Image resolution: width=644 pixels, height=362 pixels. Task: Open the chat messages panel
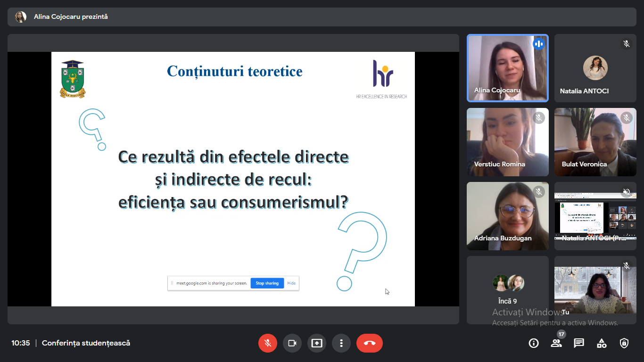click(x=579, y=343)
